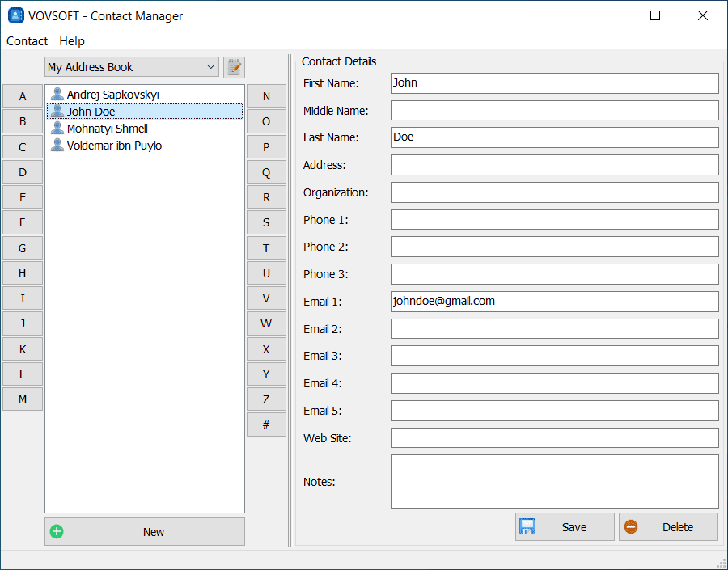
Task: Click Andrej Sapkovskyi's contact avatar icon
Action: (x=57, y=95)
